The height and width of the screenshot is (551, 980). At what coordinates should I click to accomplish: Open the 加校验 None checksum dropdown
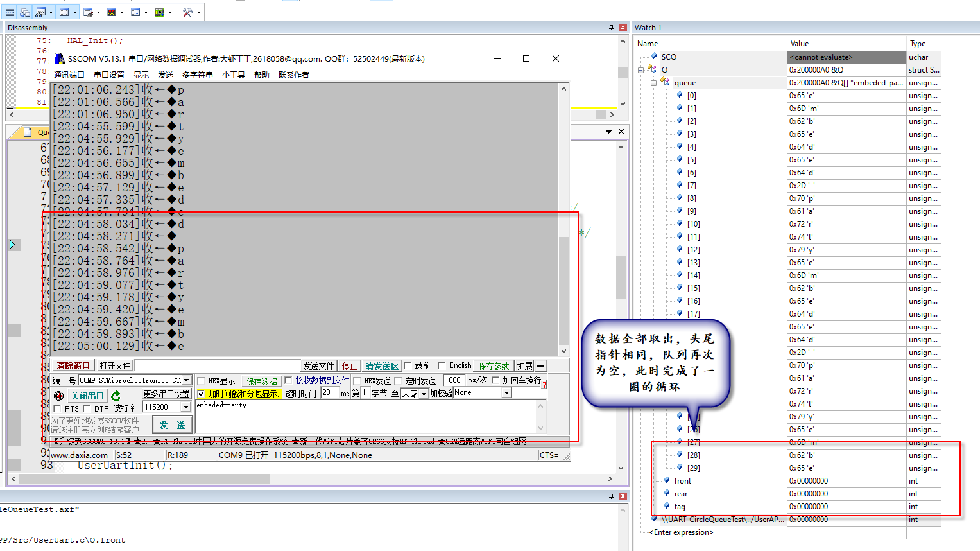coord(506,393)
